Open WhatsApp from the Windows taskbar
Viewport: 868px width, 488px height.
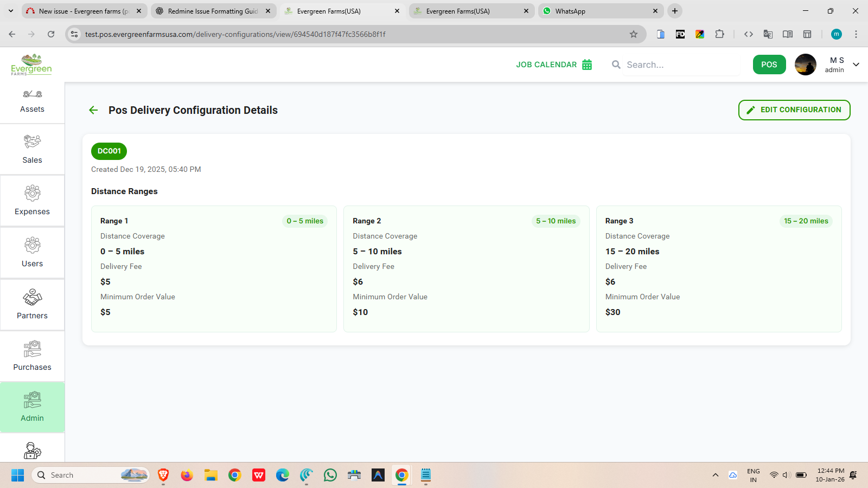330,475
